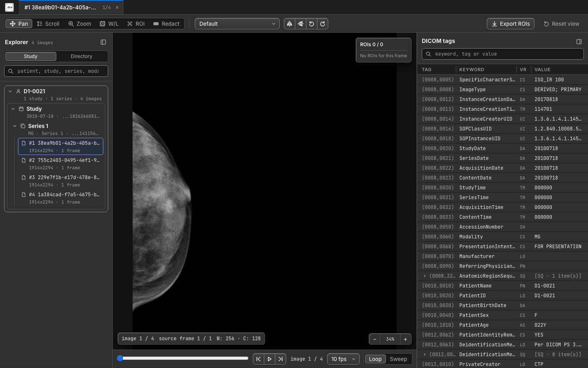The image size is (588, 368).
Task: Click FOR PRESENTATION value
Action: [558, 247]
